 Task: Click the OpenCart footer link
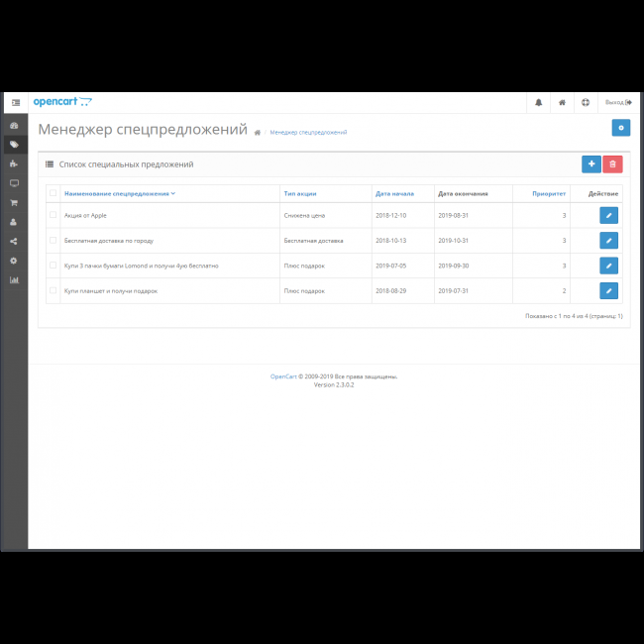(283, 376)
